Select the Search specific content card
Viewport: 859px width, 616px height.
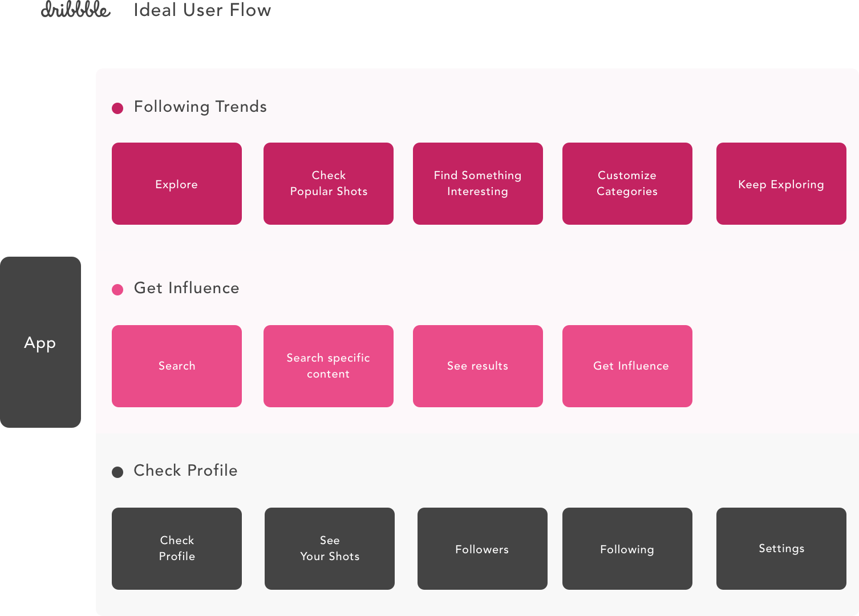[329, 366]
